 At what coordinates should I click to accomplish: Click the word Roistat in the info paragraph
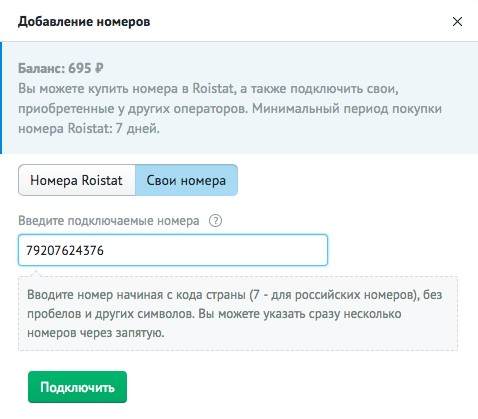[213, 89]
